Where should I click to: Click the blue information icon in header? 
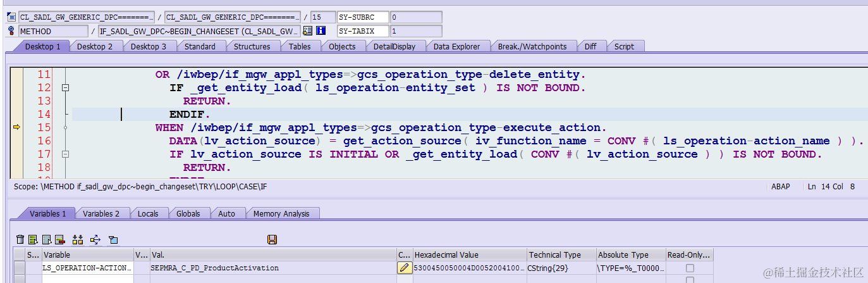click(321, 30)
